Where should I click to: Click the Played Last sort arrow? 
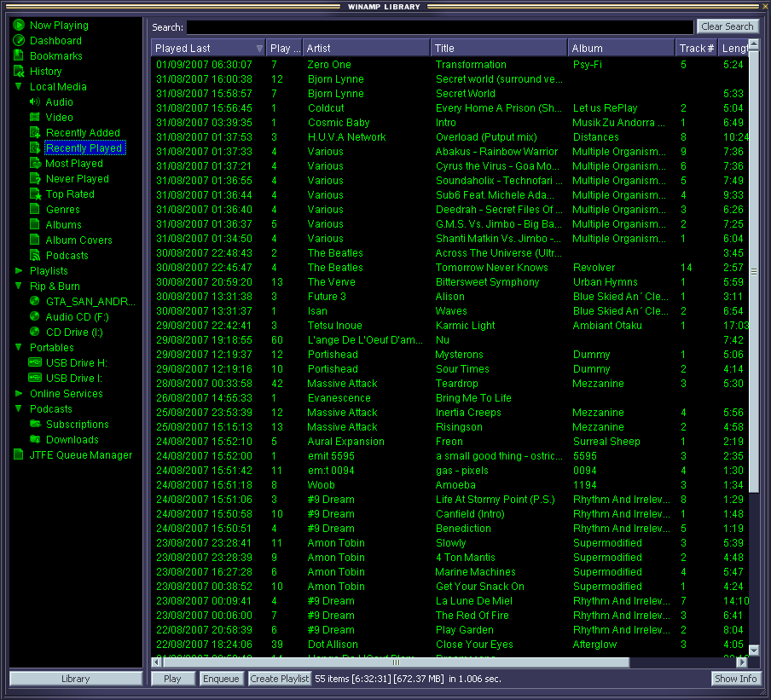tap(259, 49)
